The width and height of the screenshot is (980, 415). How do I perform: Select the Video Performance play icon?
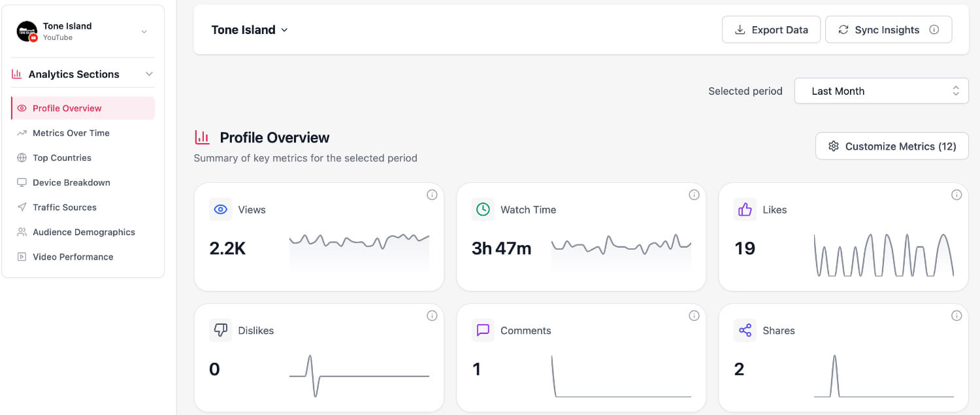22,256
